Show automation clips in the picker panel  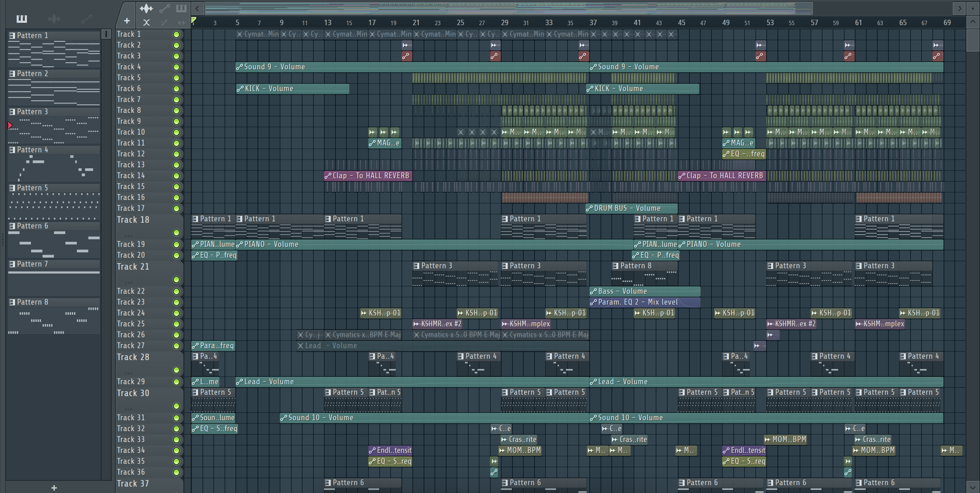click(x=87, y=19)
